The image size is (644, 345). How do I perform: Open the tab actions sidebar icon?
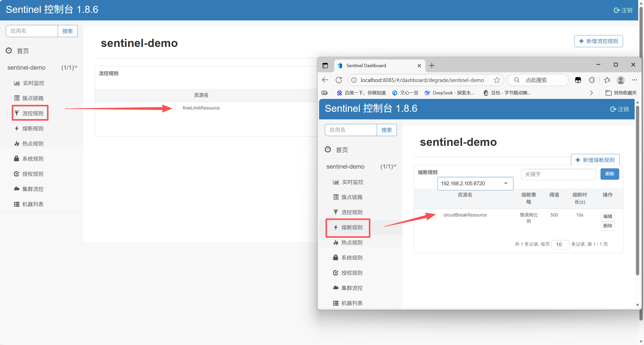(325, 66)
